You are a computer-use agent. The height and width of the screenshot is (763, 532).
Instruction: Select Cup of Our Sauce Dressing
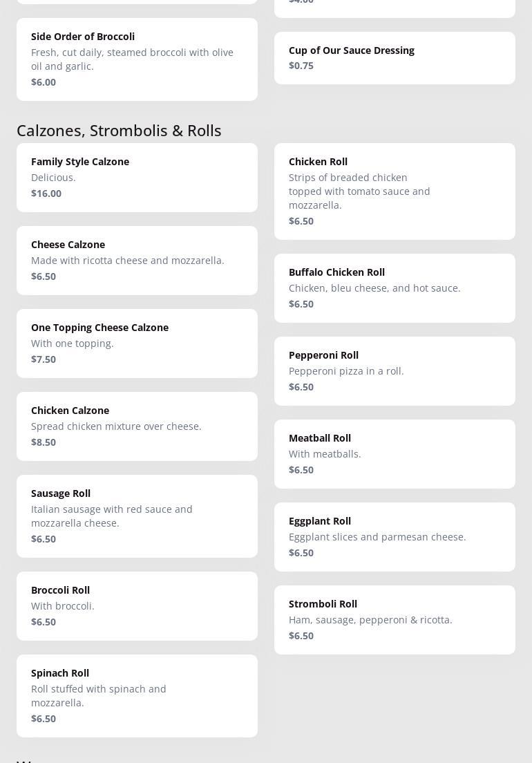pos(395,58)
